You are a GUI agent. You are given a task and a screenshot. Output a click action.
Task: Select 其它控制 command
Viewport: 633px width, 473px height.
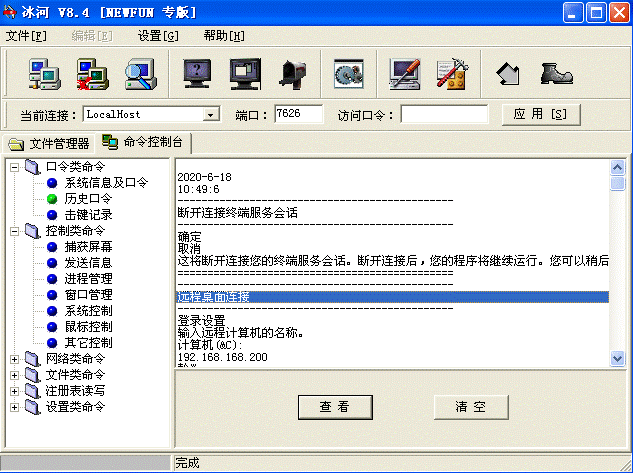pyautogui.click(x=88, y=343)
